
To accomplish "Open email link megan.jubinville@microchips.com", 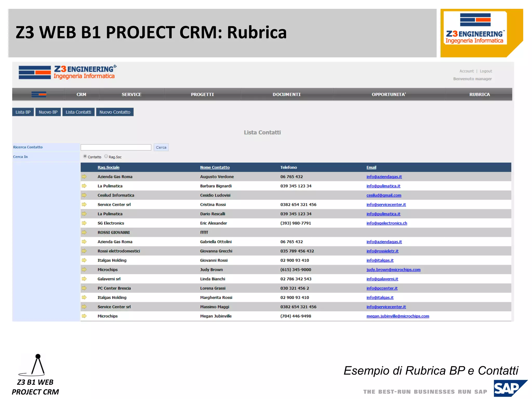I will (x=398, y=316).
